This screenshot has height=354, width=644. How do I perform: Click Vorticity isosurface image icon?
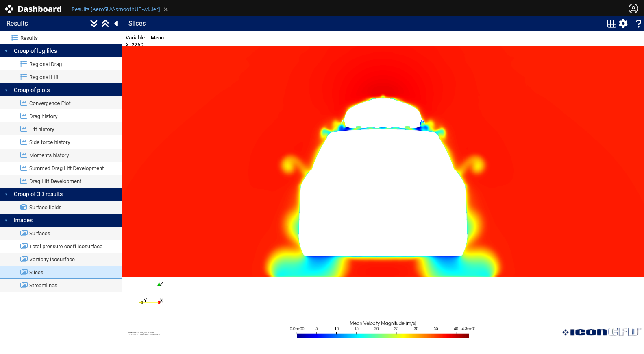tap(24, 259)
